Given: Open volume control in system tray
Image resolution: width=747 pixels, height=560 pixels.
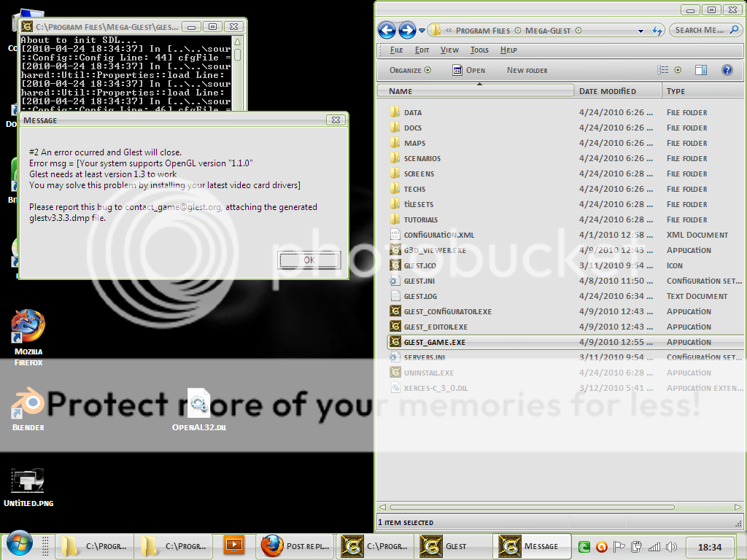Looking at the screenshot, I should pyautogui.click(x=671, y=547).
